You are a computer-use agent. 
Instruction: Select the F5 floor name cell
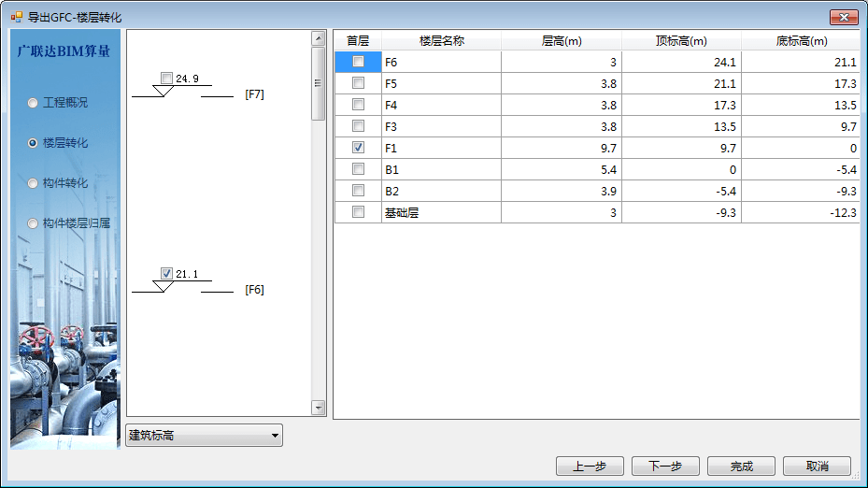tap(441, 83)
